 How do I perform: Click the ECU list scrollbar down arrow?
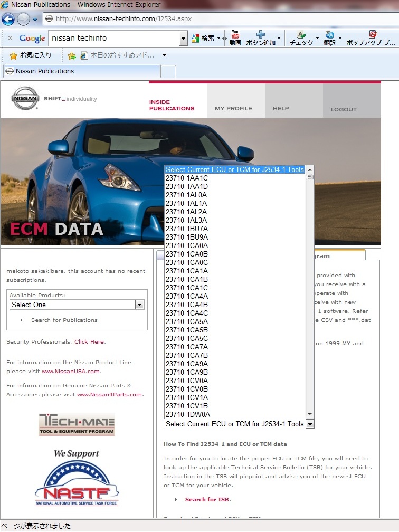[x=310, y=414]
